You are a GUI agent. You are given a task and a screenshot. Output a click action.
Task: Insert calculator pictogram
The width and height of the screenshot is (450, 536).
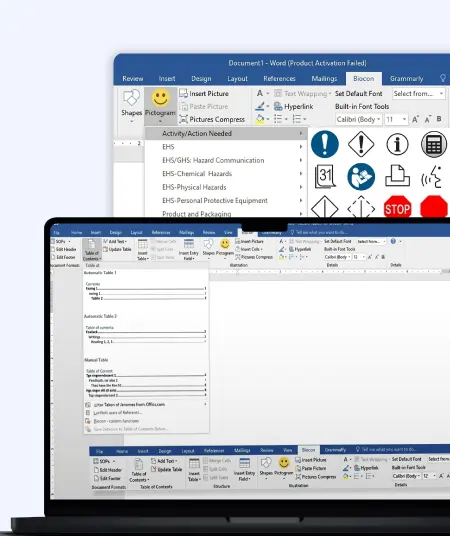(x=434, y=144)
